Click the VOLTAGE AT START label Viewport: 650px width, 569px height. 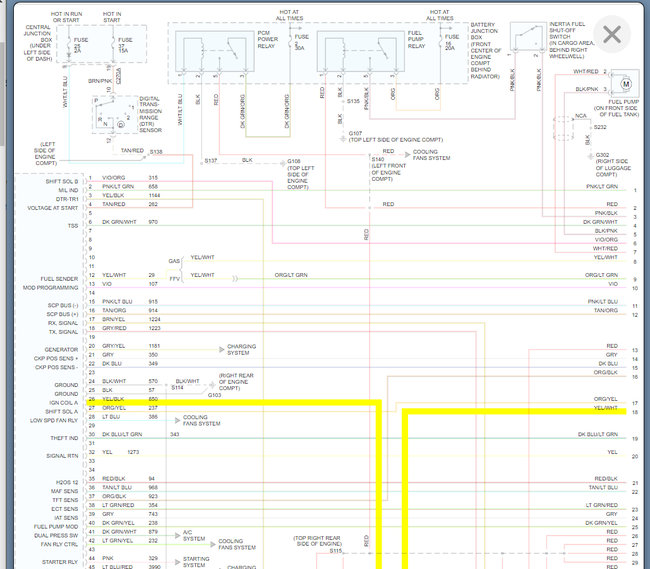click(53, 208)
